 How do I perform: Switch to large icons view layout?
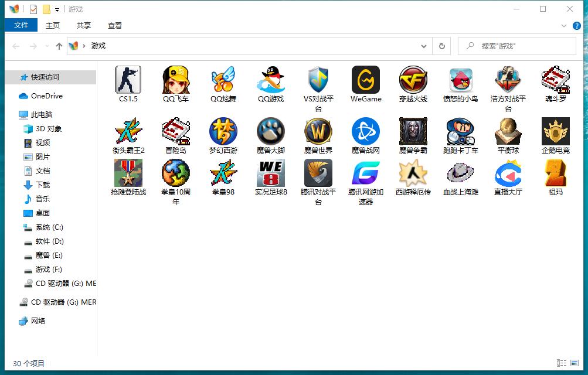575,363
